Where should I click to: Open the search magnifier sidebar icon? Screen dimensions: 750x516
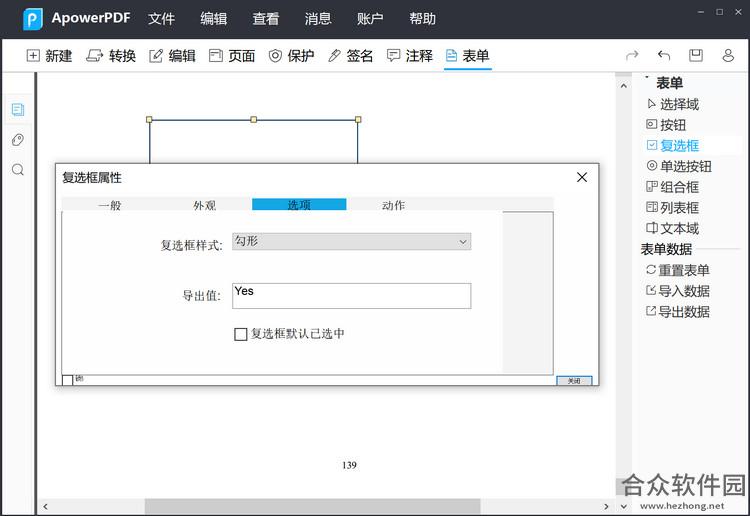18,170
